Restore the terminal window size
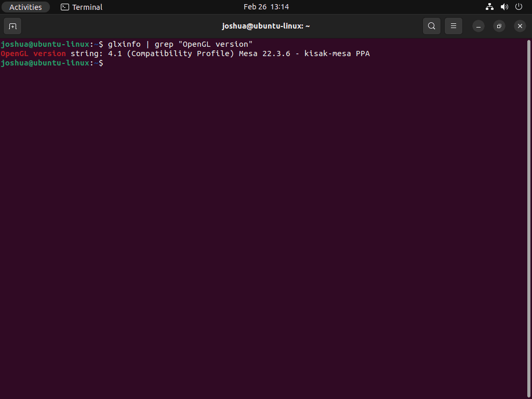Screen dimensions: 532x399 pyautogui.click(x=499, y=26)
